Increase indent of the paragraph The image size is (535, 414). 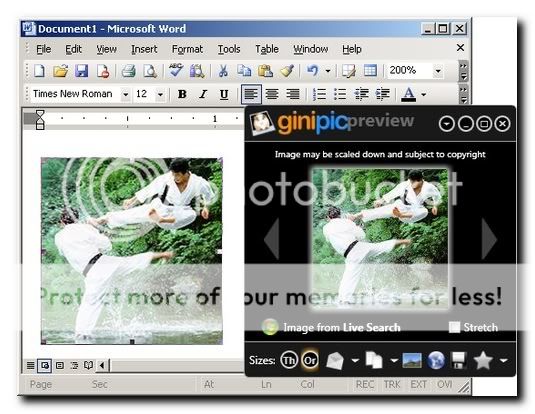pos(382,94)
